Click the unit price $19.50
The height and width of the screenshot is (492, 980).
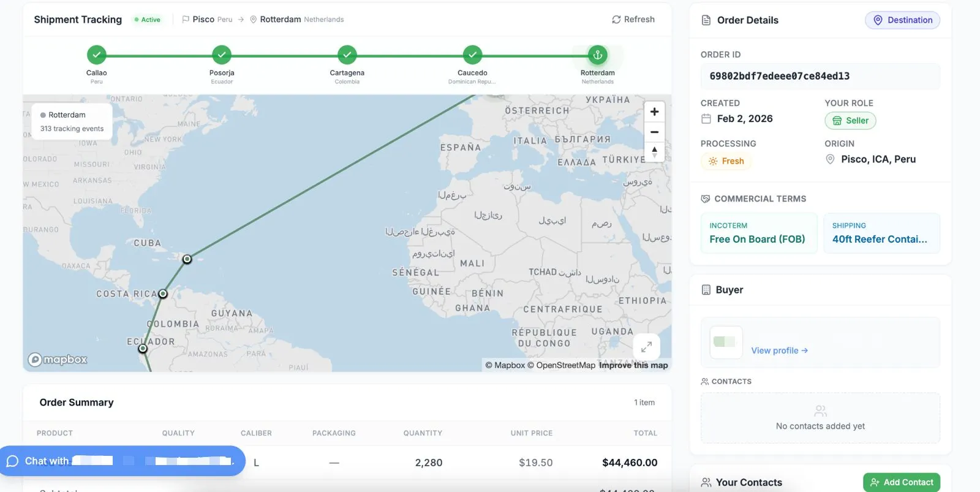point(536,463)
